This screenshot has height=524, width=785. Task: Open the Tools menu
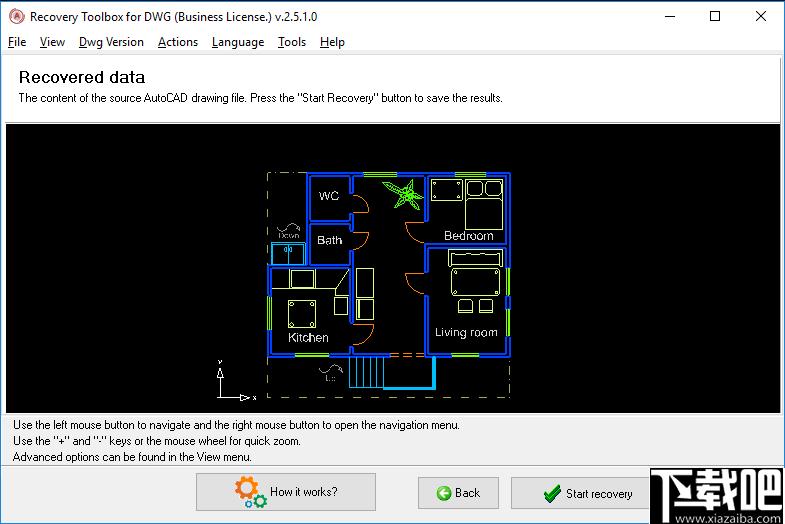[292, 42]
